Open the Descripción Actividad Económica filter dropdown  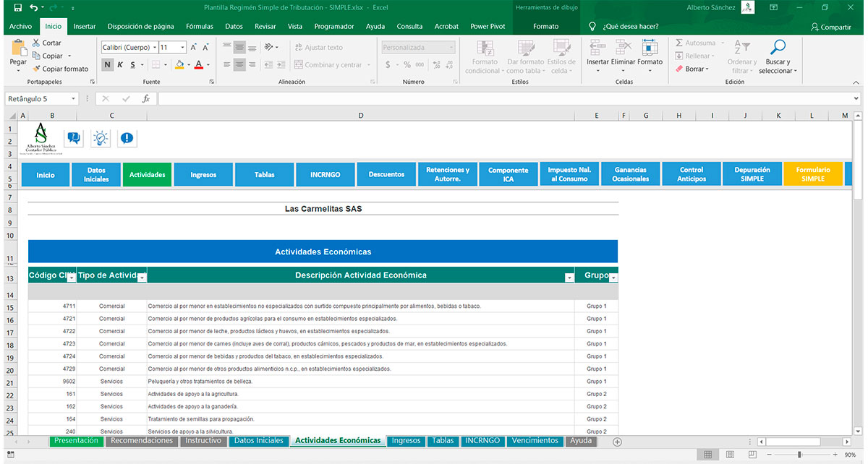(x=569, y=278)
